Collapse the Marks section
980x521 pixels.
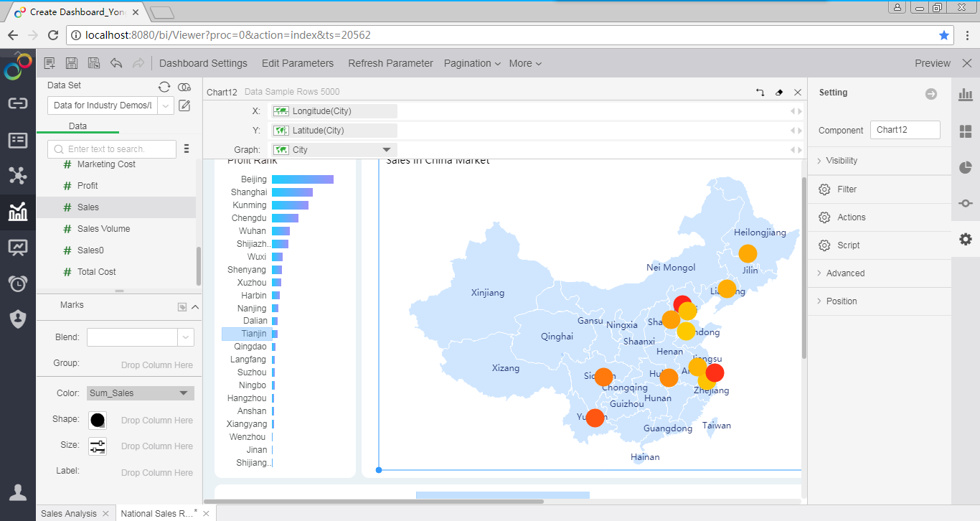195,307
